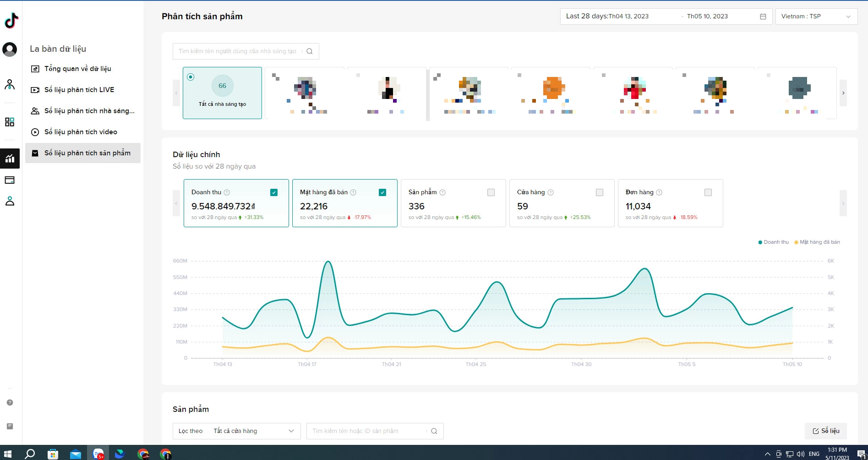Uncheck the Doanh thu metric checkbox
Image resolution: width=868 pixels, height=460 pixels.
(x=274, y=192)
